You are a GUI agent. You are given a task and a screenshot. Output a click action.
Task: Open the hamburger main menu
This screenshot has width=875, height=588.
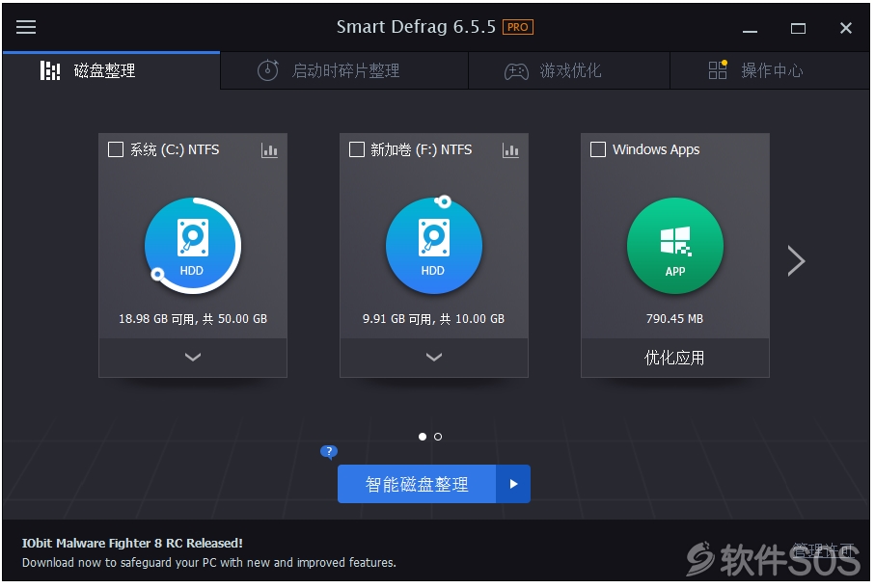click(26, 27)
